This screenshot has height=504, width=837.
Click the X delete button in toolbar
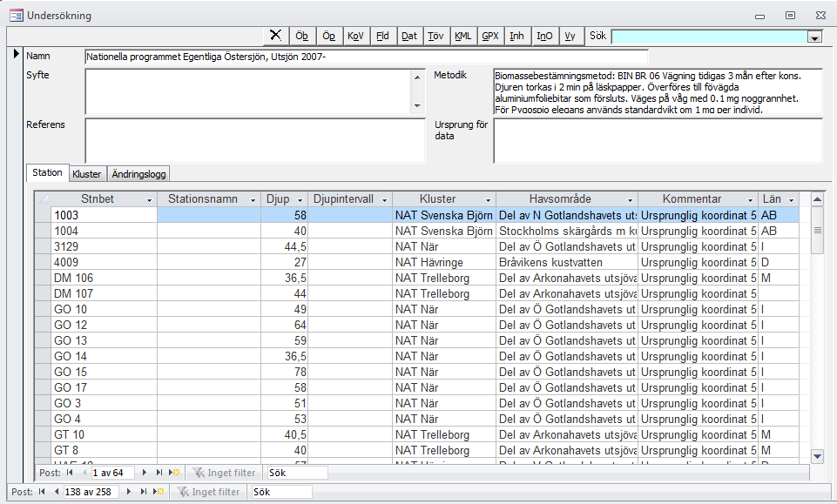(276, 36)
